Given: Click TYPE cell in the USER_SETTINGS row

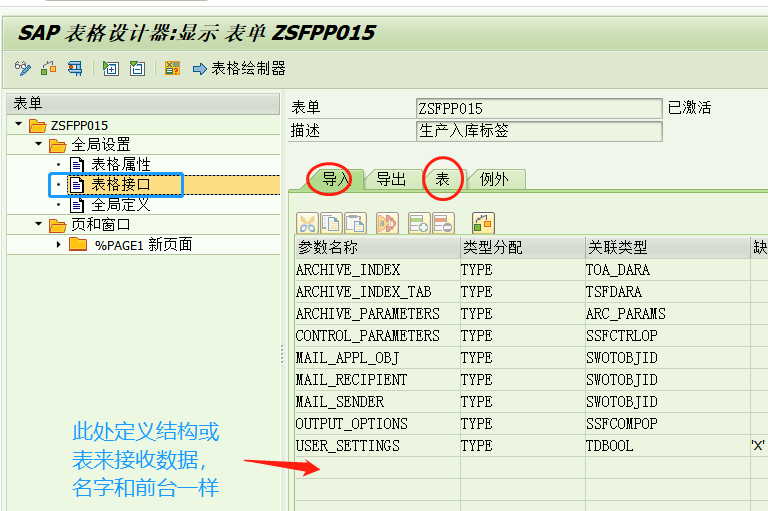Looking at the screenshot, I should click(x=523, y=446).
